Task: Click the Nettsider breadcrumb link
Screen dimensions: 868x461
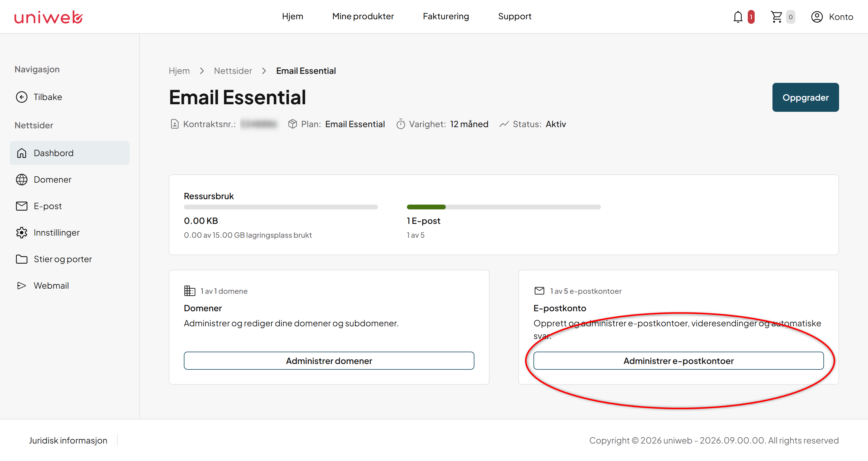Action: [233, 71]
